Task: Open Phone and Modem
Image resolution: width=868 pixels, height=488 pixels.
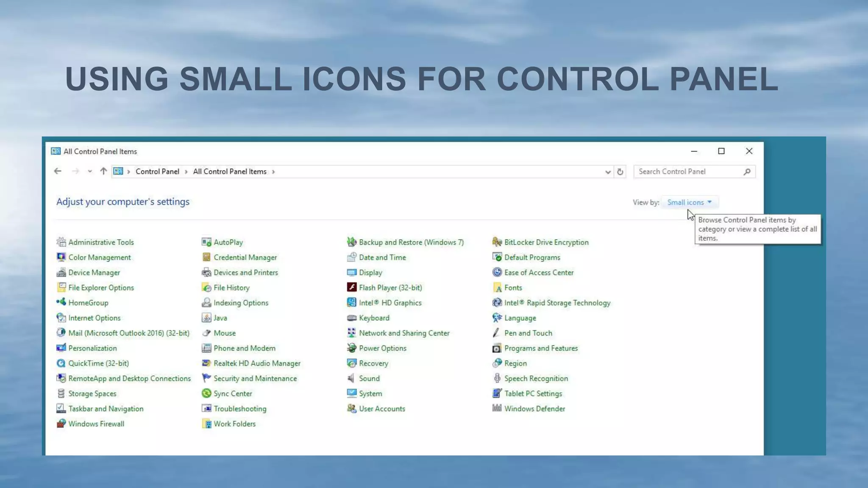Action: pos(239,348)
